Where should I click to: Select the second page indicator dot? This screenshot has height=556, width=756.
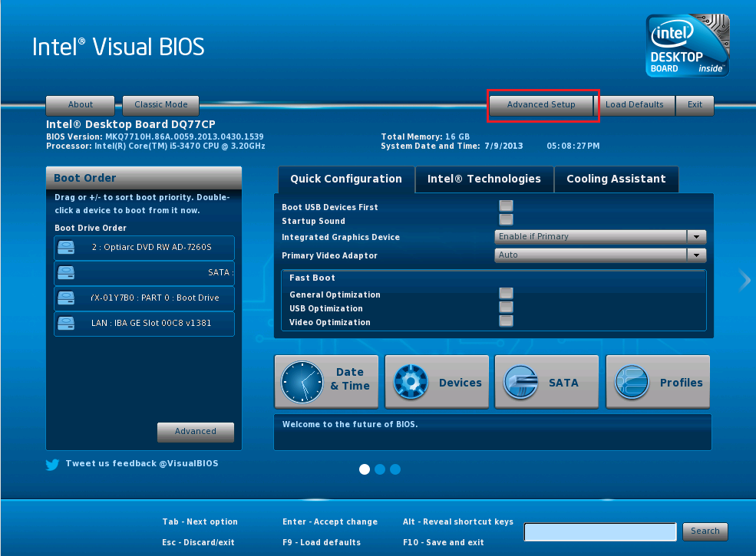coord(380,469)
